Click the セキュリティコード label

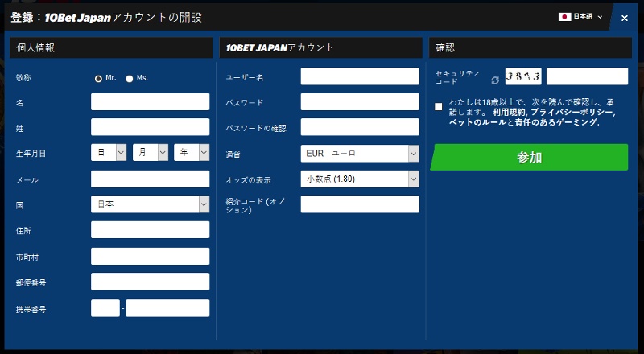pyautogui.click(x=457, y=77)
